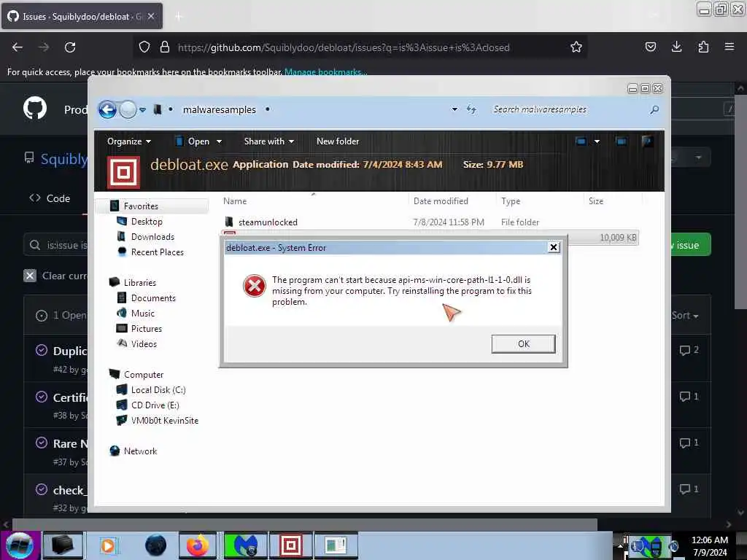
Task: Select Computer in navigation pane
Action: [144, 375]
